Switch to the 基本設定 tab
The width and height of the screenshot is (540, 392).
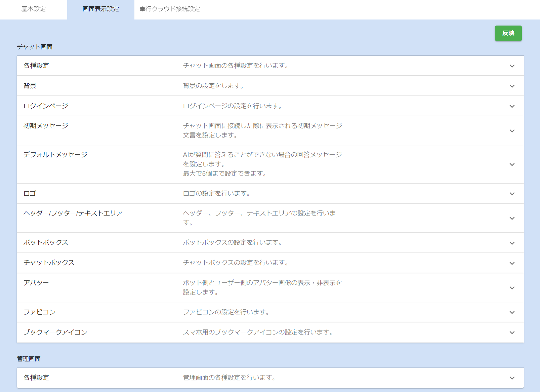point(34,9)
